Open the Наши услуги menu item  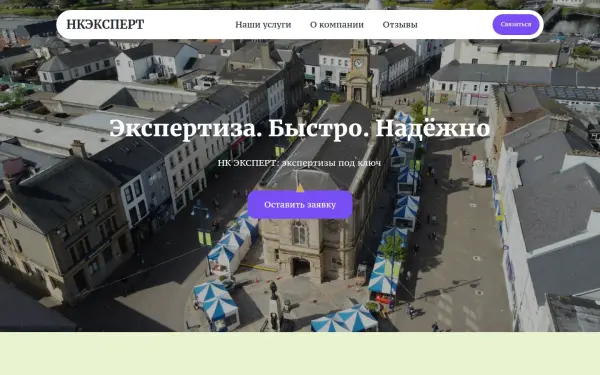coord(263,24)
